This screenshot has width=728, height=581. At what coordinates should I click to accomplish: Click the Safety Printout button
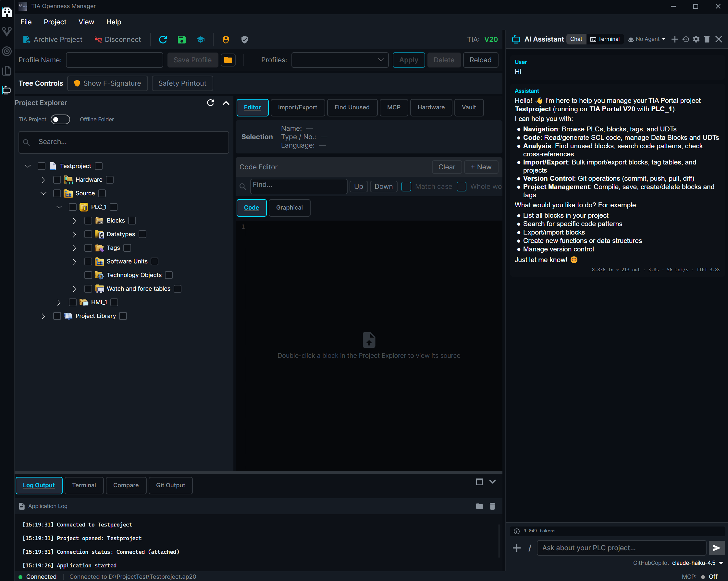(x=182, y=83)
